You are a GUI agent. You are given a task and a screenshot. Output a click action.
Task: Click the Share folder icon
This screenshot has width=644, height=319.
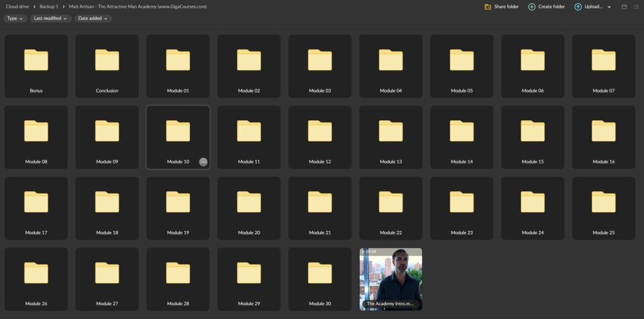488,7
